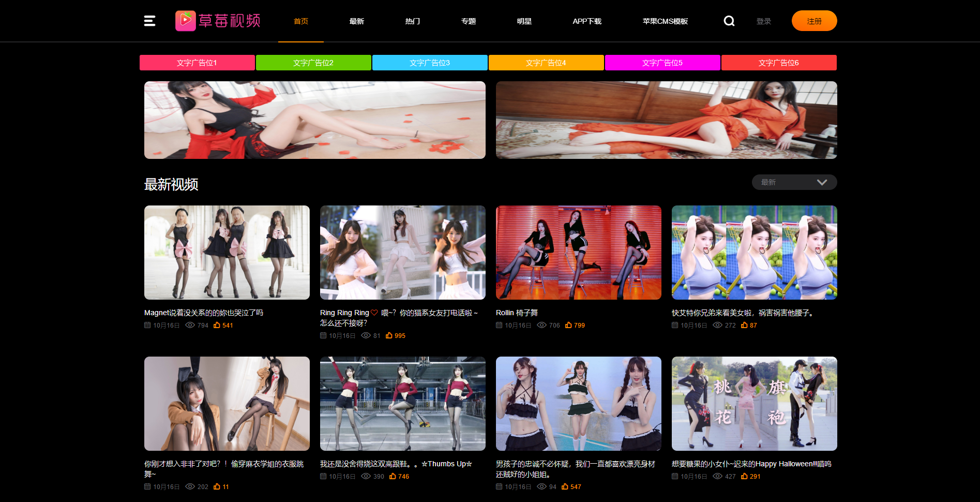This screenshot has height=502, width=980.
Task: Click the dropdown chevron arrow in sort box
Action: coord(822,182)
